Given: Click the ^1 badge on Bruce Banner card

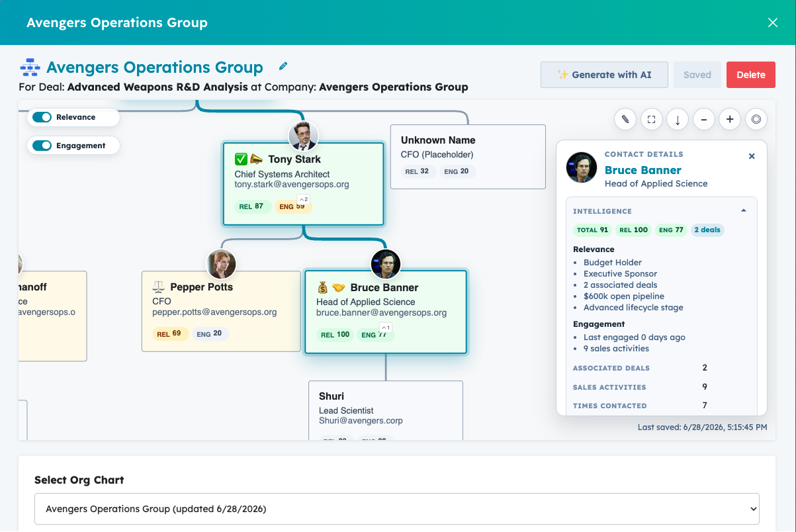Looking at the screenshot, I should coord(386,328).
